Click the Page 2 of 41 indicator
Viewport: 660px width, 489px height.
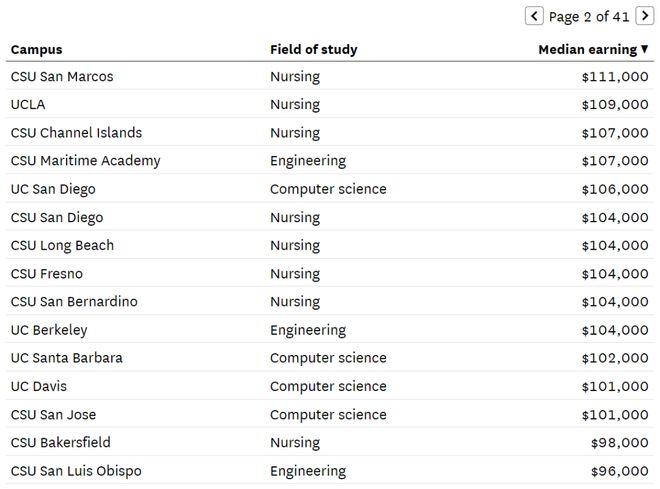pos(589,17)
